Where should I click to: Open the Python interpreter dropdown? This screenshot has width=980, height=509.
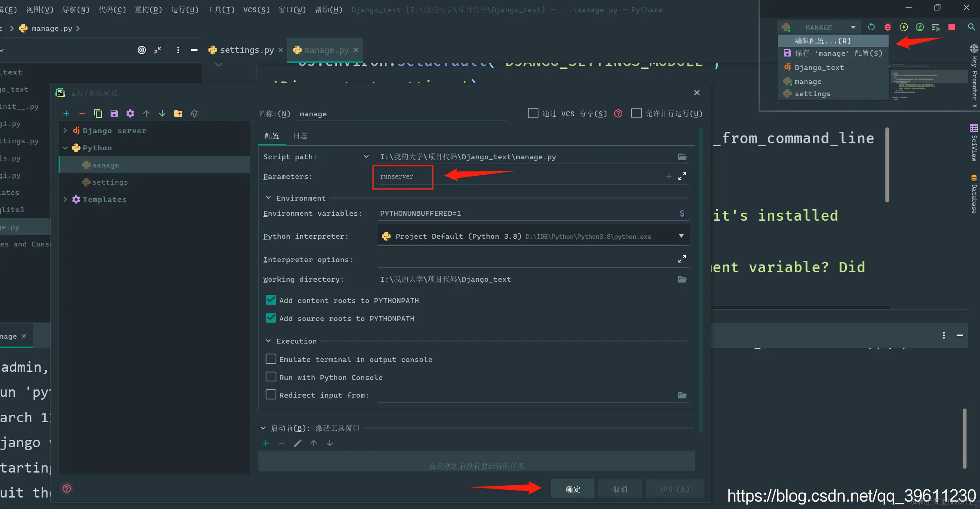coord(681,236)
